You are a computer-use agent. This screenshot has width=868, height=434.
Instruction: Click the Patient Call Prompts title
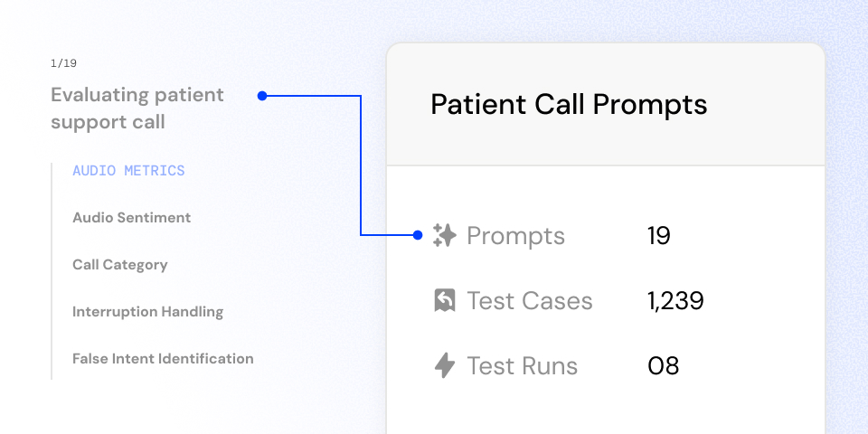[569, 104]
